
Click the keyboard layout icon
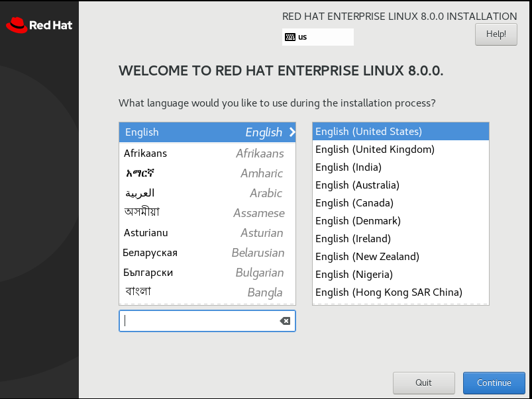pyautogui.click(x=290, y=37)
